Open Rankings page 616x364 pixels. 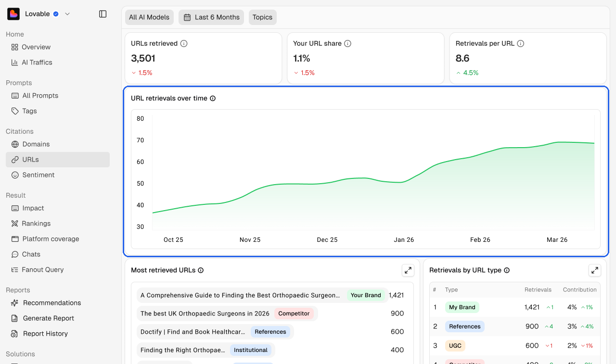58,224
